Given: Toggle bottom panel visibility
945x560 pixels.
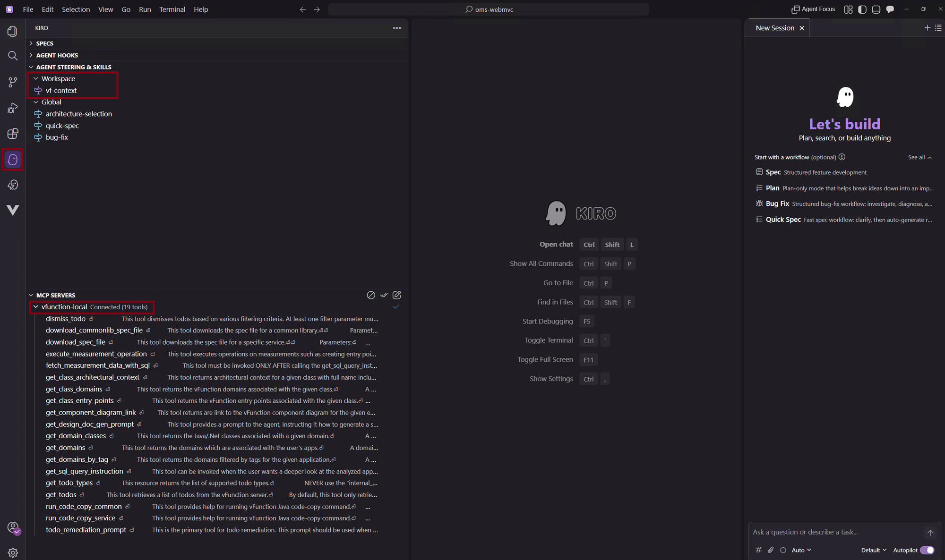Looking at the screenshot, I should (x=876, y=9).
